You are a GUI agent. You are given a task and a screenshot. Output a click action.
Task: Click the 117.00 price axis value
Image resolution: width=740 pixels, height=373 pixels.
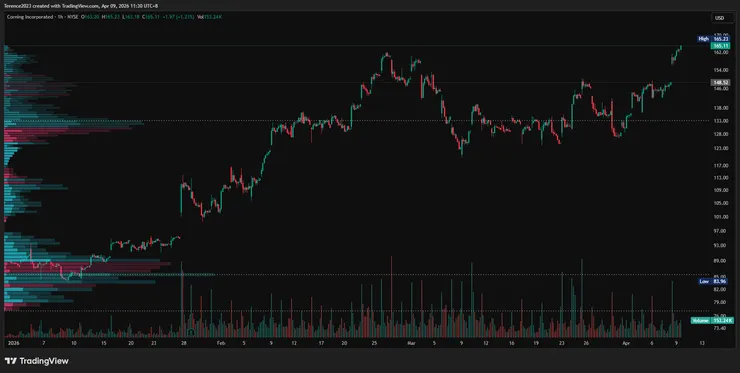(x=720, y=166)
